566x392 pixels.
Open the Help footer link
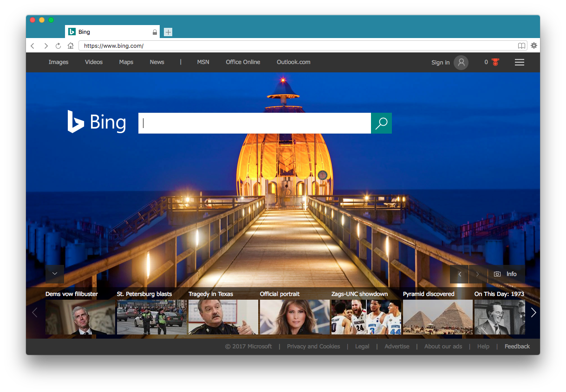[483, 347]
